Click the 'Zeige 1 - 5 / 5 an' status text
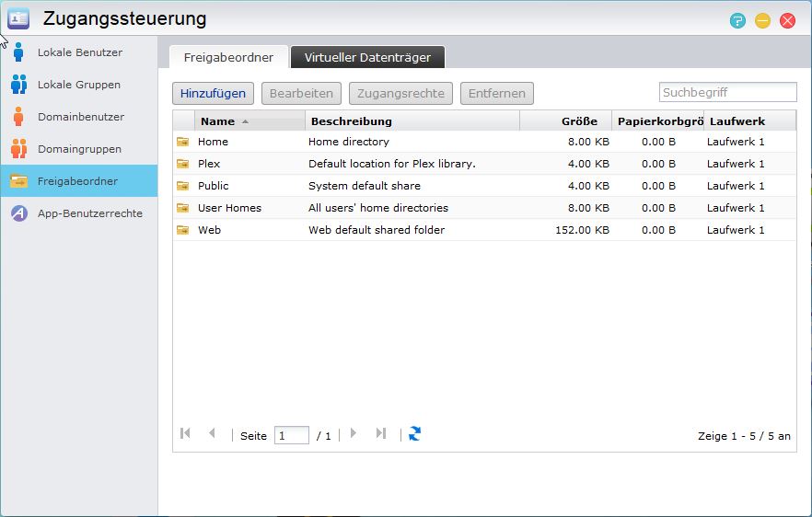Screen dimensions: 812x517 (x=744, y=436)
